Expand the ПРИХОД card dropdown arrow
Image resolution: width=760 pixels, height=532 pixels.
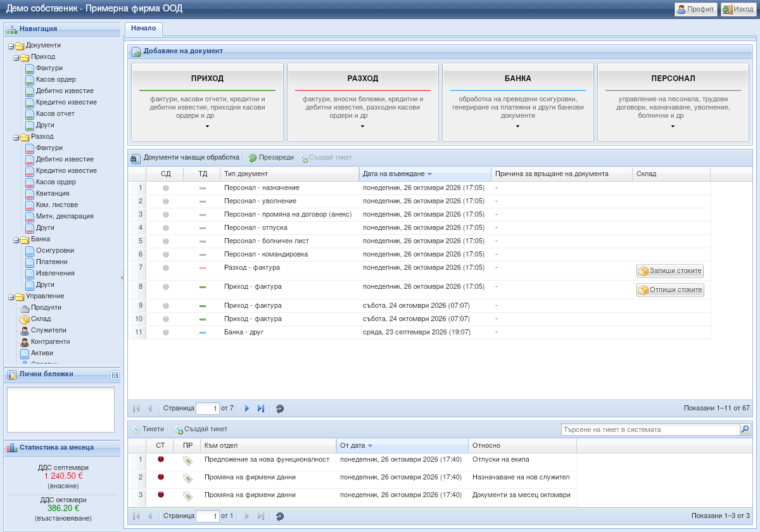pos(207,126)
